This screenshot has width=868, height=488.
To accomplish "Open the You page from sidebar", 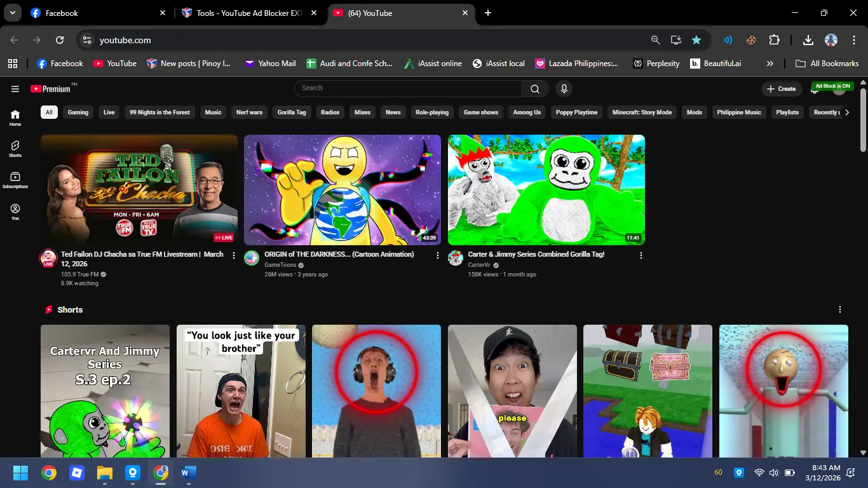I will tap(15, 212).
